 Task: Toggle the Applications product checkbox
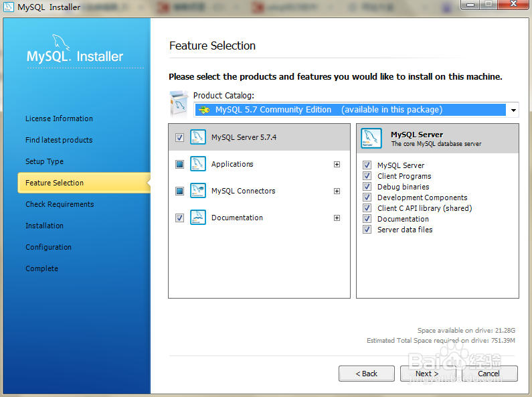pyautogui.click(x=179, y=164)
